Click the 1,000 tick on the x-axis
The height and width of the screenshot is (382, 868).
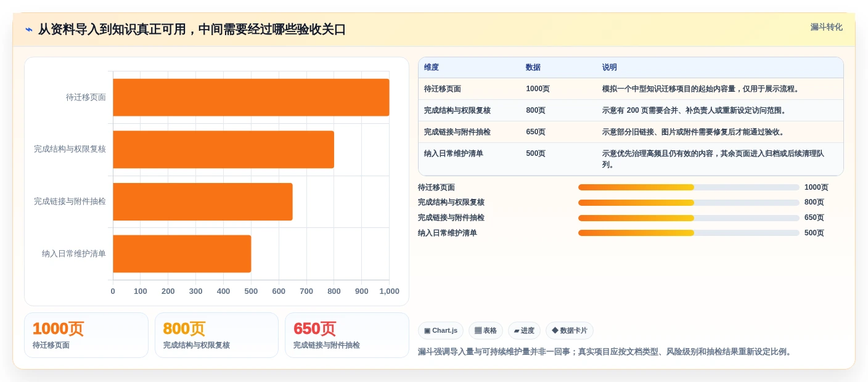click(x=389, y=291)
